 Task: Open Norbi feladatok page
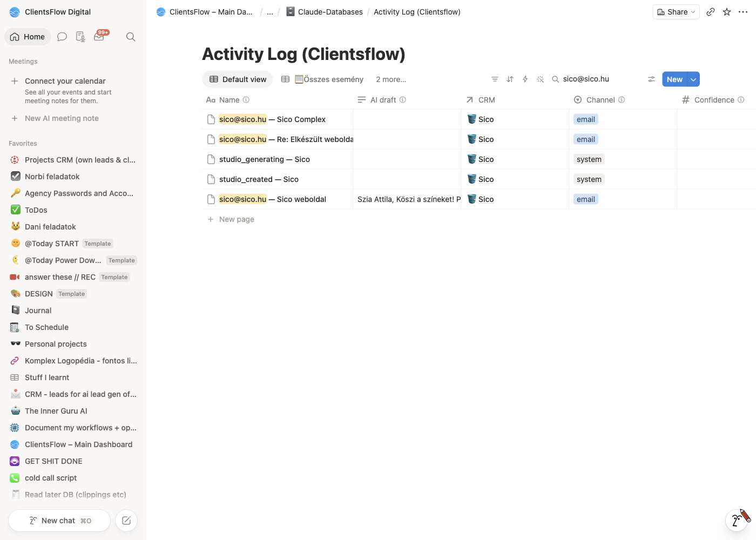pos(73,177)
